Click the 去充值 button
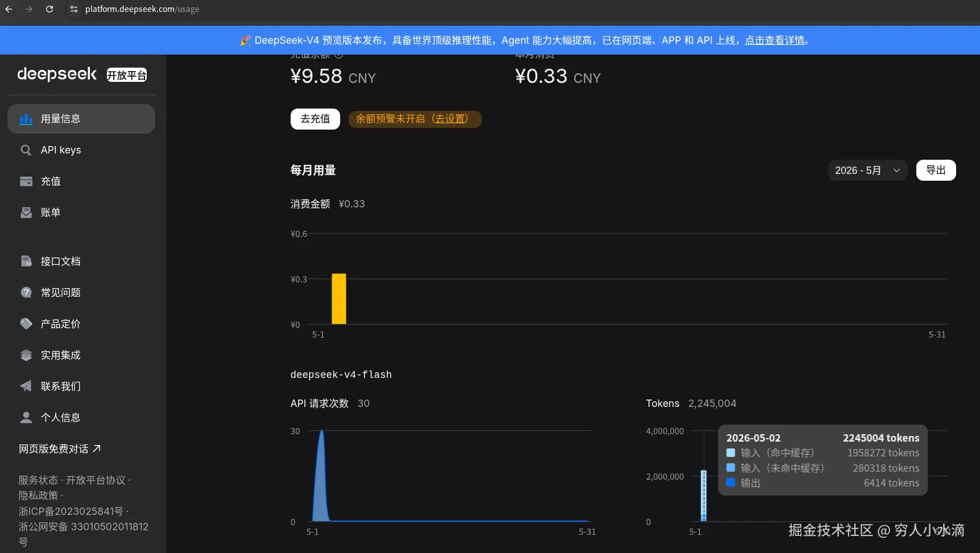 [x=315, y=119]
